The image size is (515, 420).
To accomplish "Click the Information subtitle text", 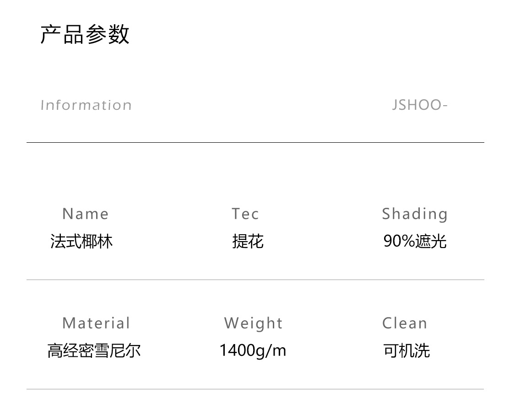I will (86, 105).
